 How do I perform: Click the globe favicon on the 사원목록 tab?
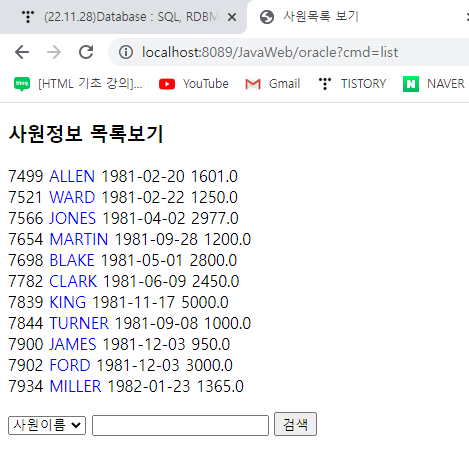click(x=267, y=17)
